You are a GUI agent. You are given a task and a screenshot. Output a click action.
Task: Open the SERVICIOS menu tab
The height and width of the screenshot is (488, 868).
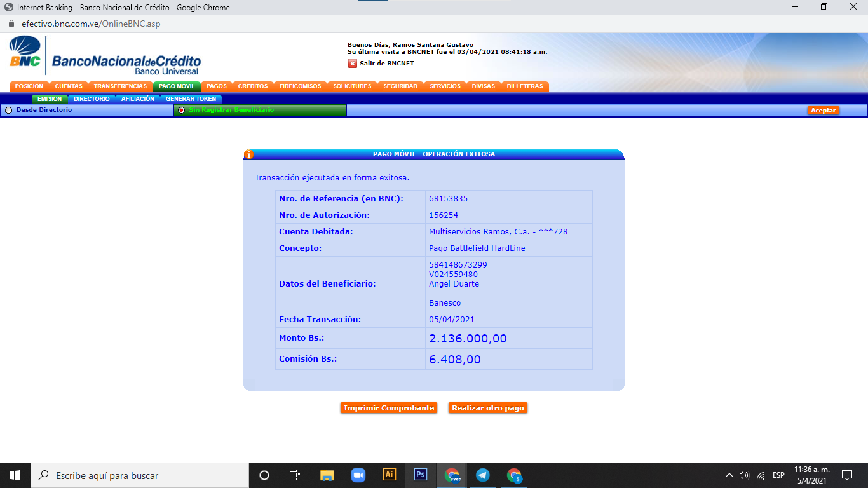point(445,86)
